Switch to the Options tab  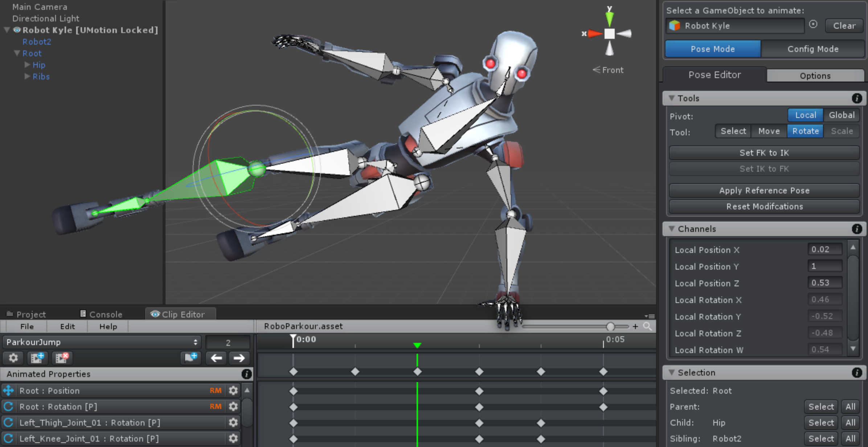pyautogui.click(x=815, y=75)
